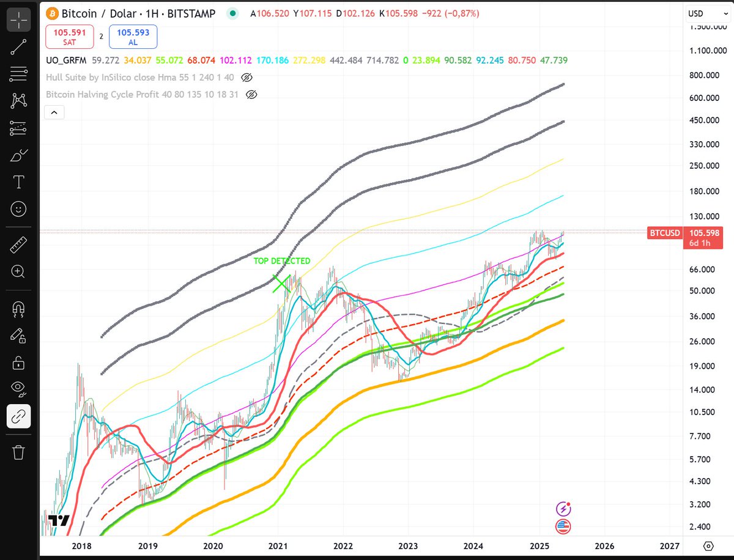This screenshot has width=734, height=560.
Task: Click the Hull Suite by InSilico label
Action: click(x=140, y=78)
